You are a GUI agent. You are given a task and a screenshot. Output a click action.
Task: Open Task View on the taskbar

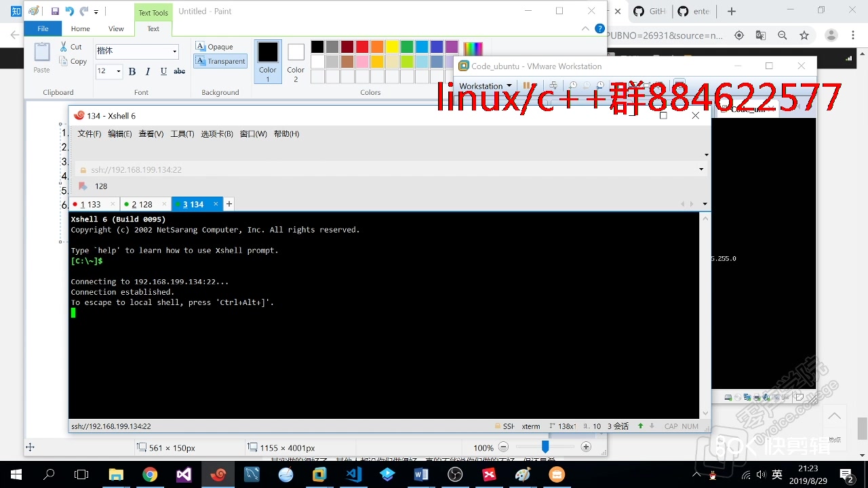pos(81,474)
